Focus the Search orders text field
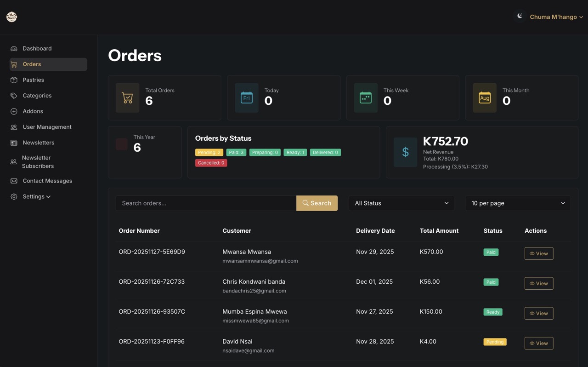588x367 pixels. 206,203
